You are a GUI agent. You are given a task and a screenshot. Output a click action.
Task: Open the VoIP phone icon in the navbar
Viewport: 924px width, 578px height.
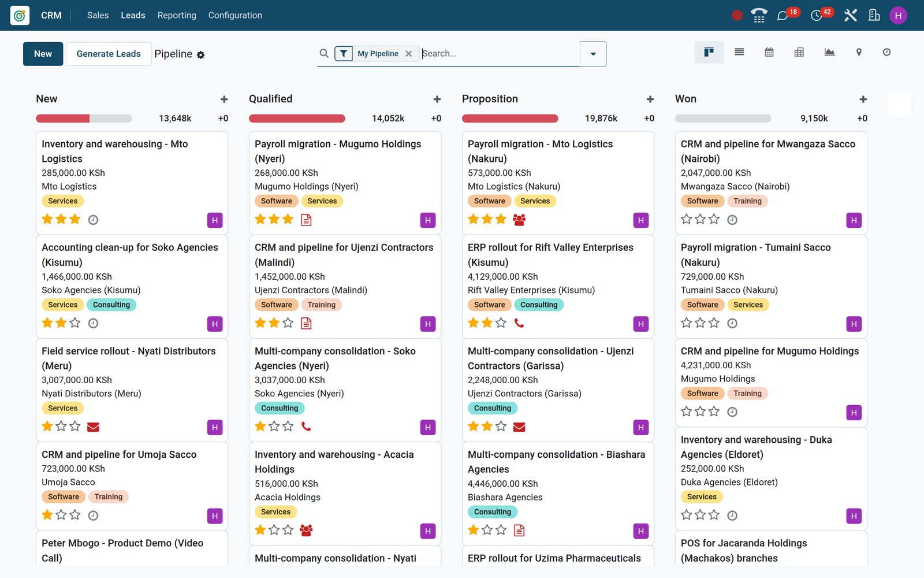759,16
